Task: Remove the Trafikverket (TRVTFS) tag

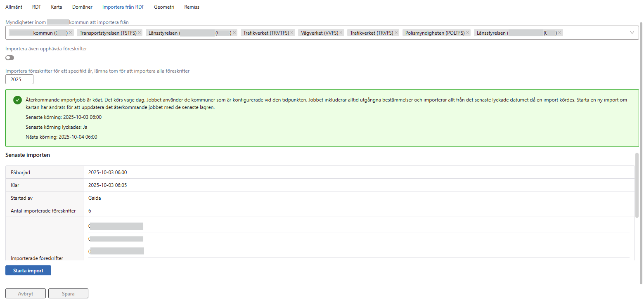Action: click(x=292, y=33)
